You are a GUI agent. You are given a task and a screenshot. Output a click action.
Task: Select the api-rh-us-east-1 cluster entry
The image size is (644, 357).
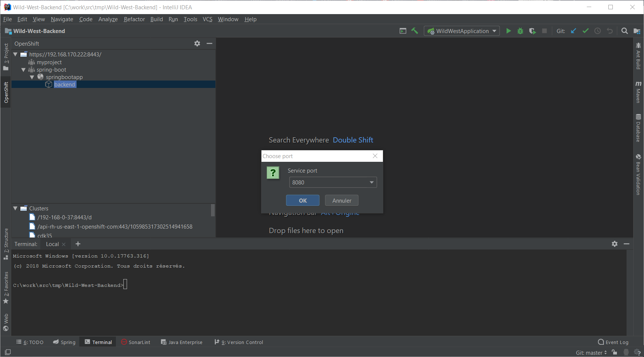click(x=115, y=226)
